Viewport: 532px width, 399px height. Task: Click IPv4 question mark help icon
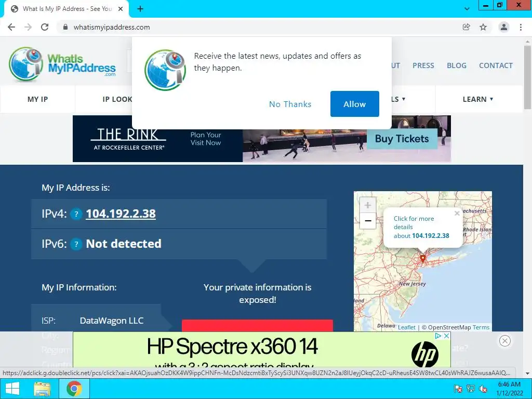coord(76,214)
